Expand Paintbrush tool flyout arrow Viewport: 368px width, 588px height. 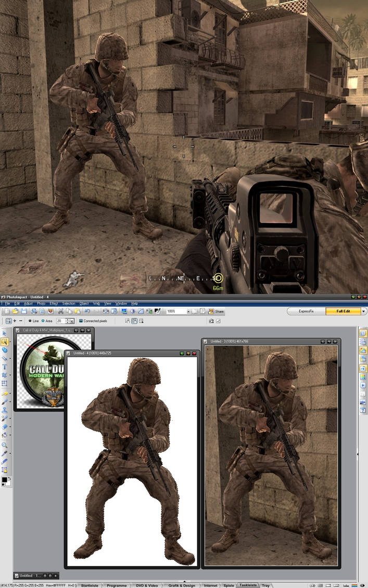coord(10,394)
